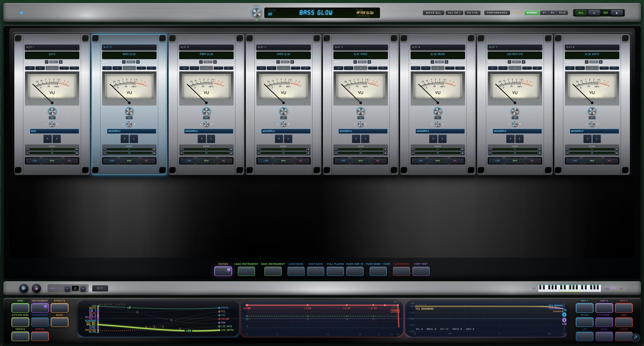The width and height of the screenshot is (644, 346).
Task: Click the CREATE pad button
Action: 20,336
